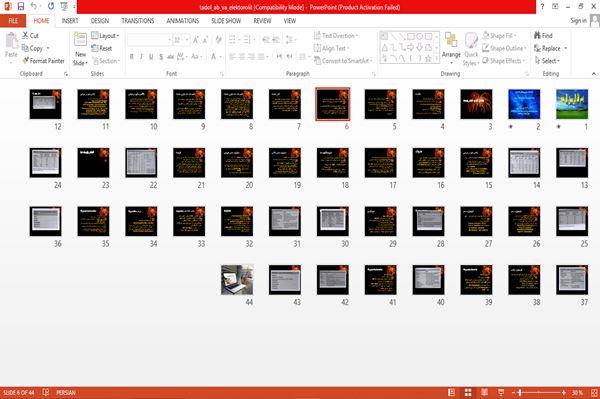Fit slide to current window icon
Image resolution: width=600 pixels, height=399 pixels.
[x=594, y=392]
